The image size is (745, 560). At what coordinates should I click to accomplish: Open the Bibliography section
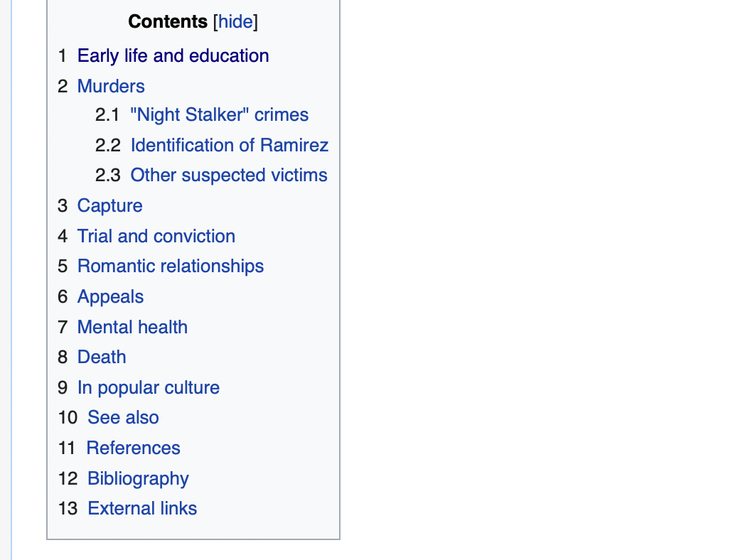[x=138, y=479]
